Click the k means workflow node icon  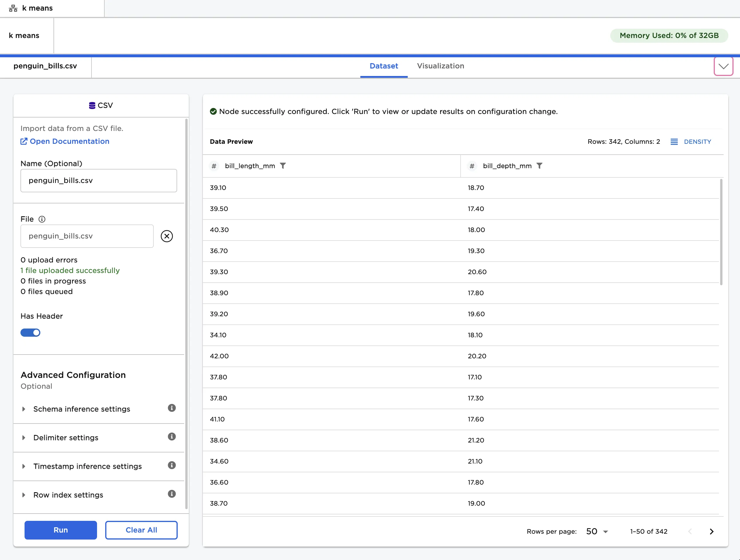pyautogui.click(x=13, y=8)
